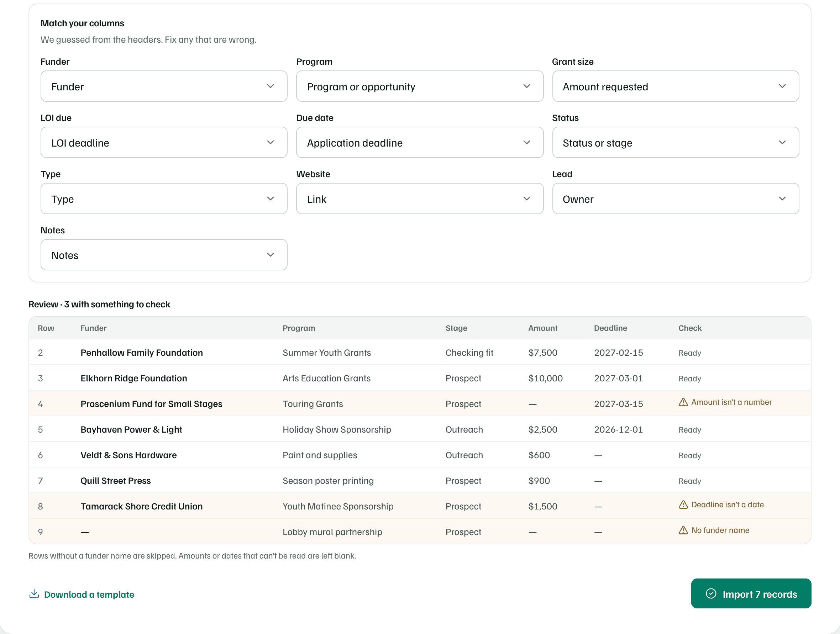Expand the Amount requested dropdown

[675, 86]
